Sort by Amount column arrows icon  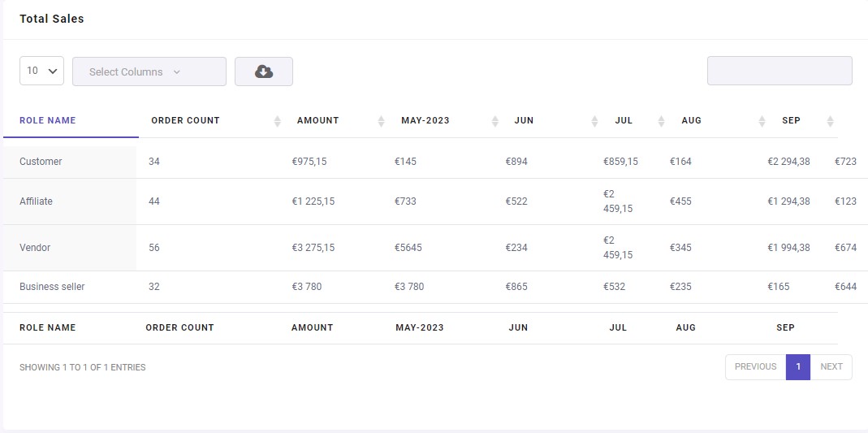(381, 121)
